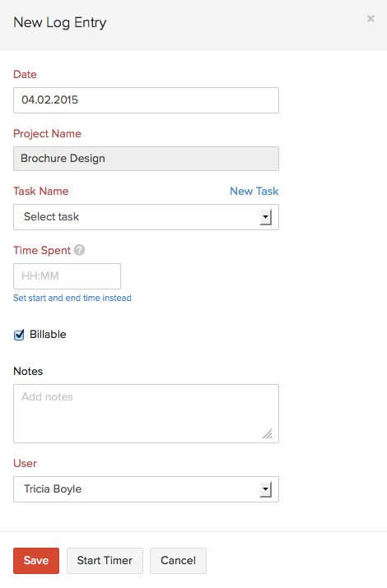Click the arrow icon on the User field
Viewport: 387px width, 588px height.
265,489
